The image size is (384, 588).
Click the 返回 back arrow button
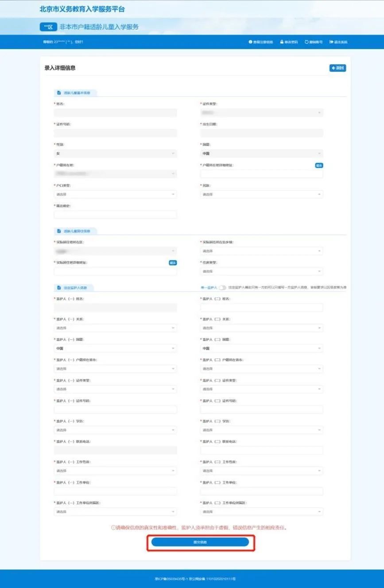click(337, 68)
